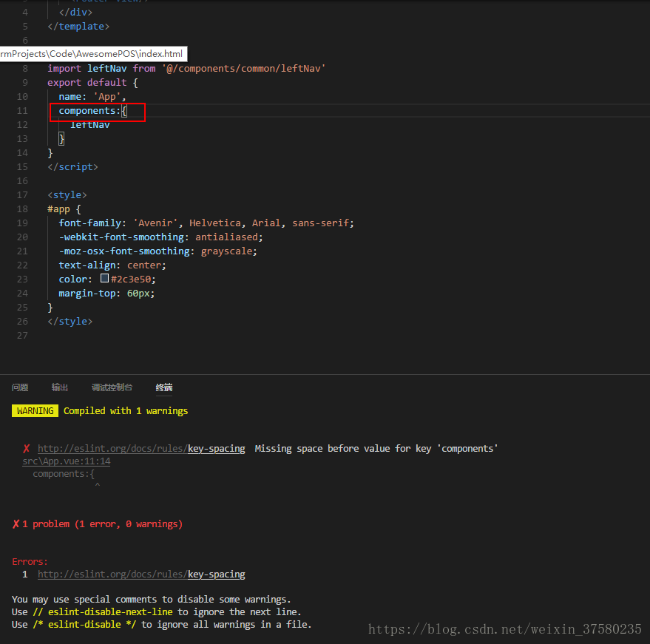Open the src\App.vue:11:14 file link

pos(67,461)
